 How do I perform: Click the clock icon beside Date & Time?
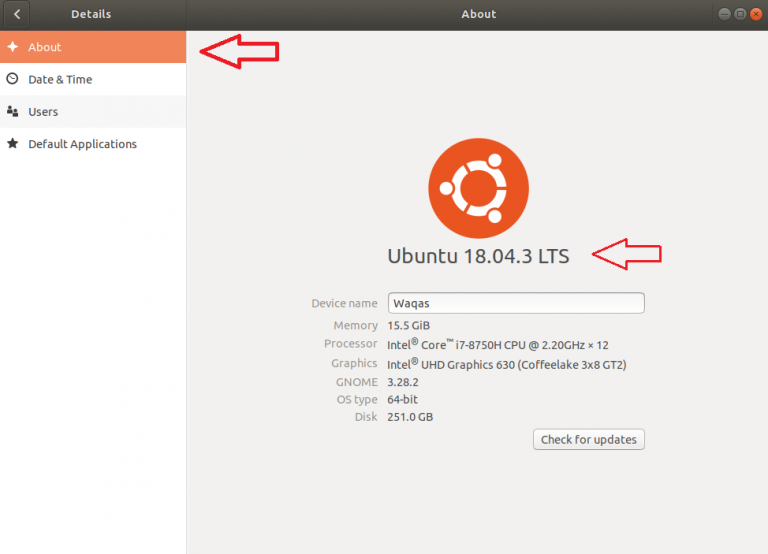click(13, 79)
